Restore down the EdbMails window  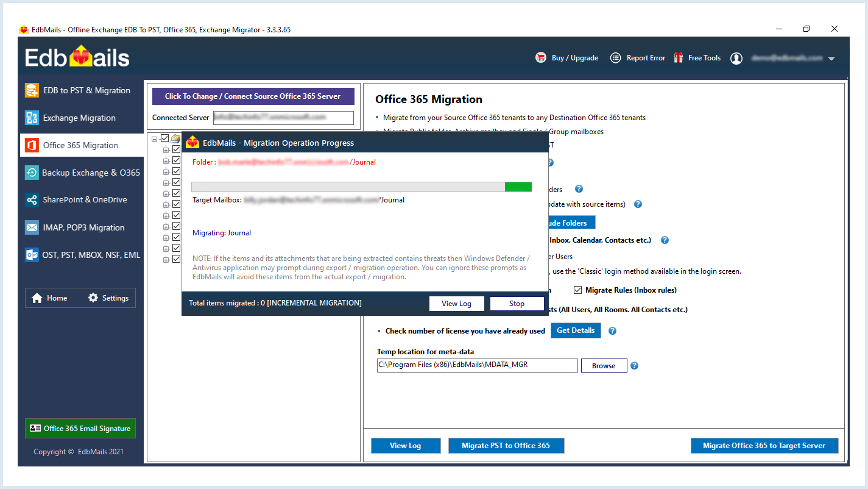point(806,29)
